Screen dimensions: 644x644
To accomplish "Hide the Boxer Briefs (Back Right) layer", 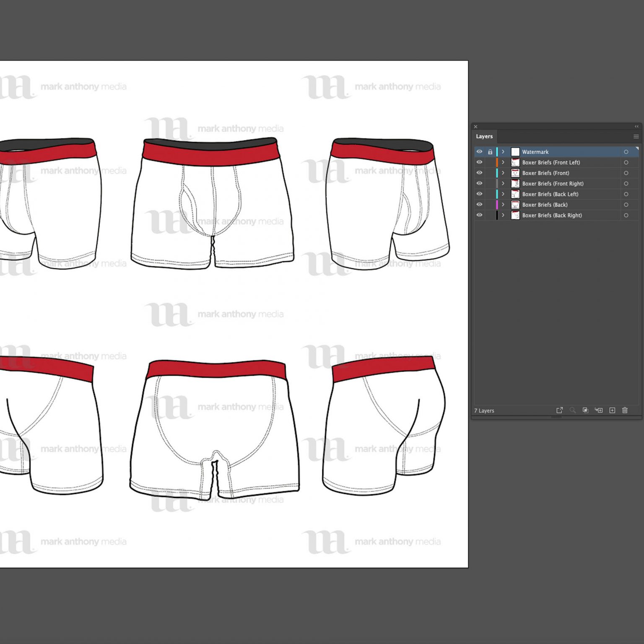I will pos(479,215).
